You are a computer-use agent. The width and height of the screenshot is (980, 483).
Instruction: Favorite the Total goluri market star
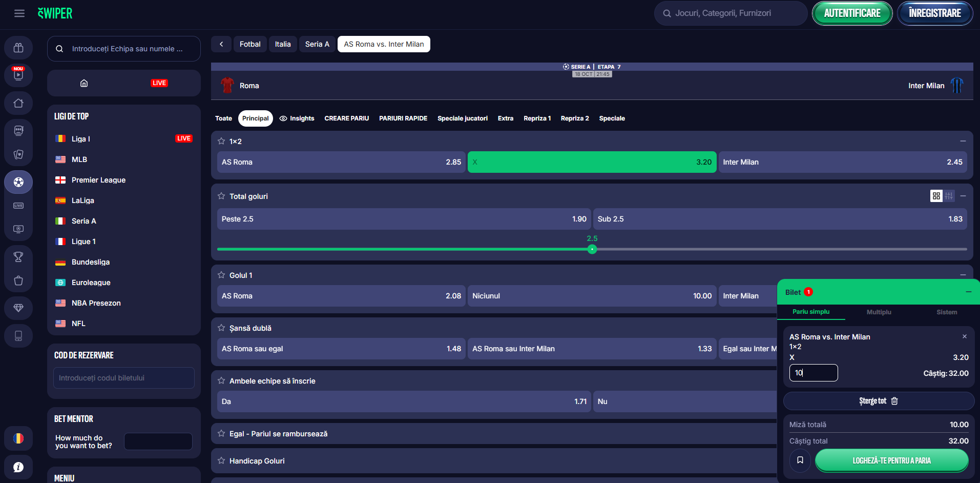click(x=221, y=196)
